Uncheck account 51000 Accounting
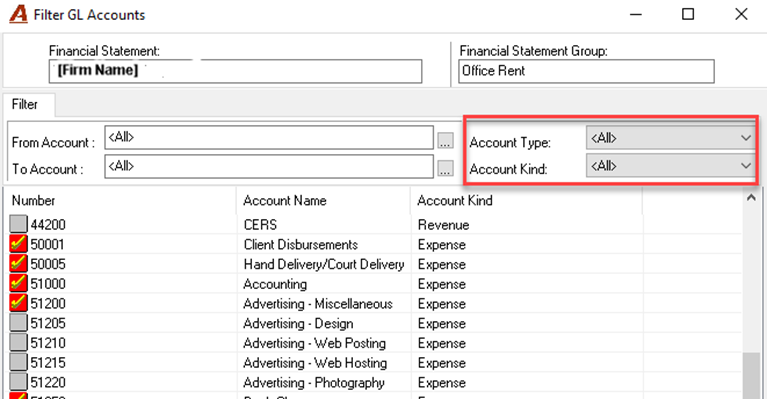 (18, 283)
